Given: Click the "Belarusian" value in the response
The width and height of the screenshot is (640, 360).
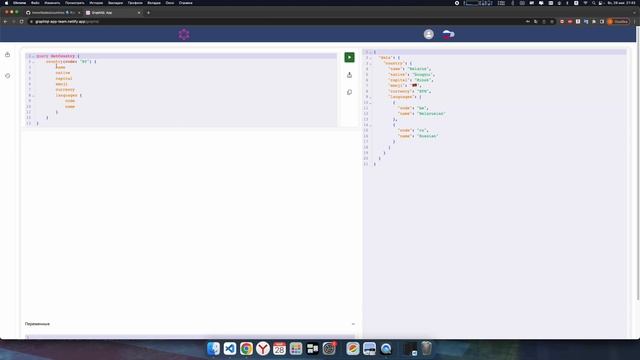Looking at the screenshot, I should click(x=431, y=113).
